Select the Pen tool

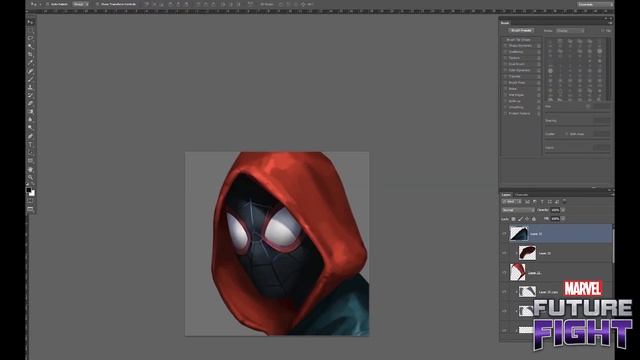tap(31, 136)
